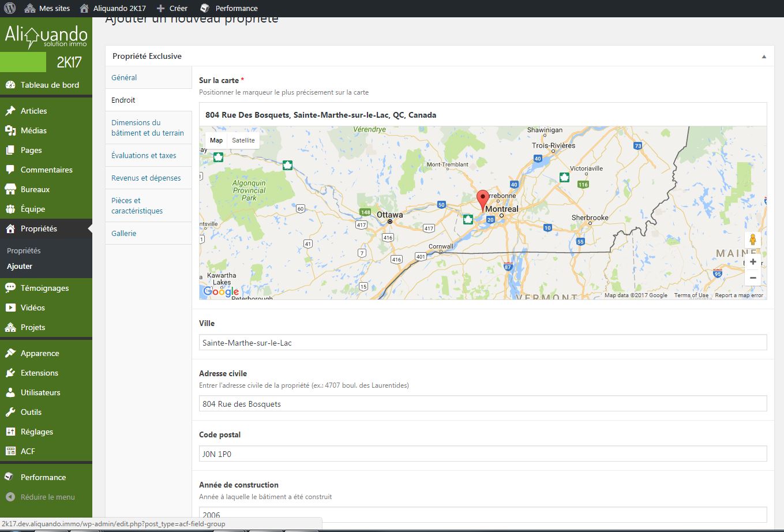Click the Pages icon in the sidebar
The image size is (784, 532).
[x=10, y=150]
